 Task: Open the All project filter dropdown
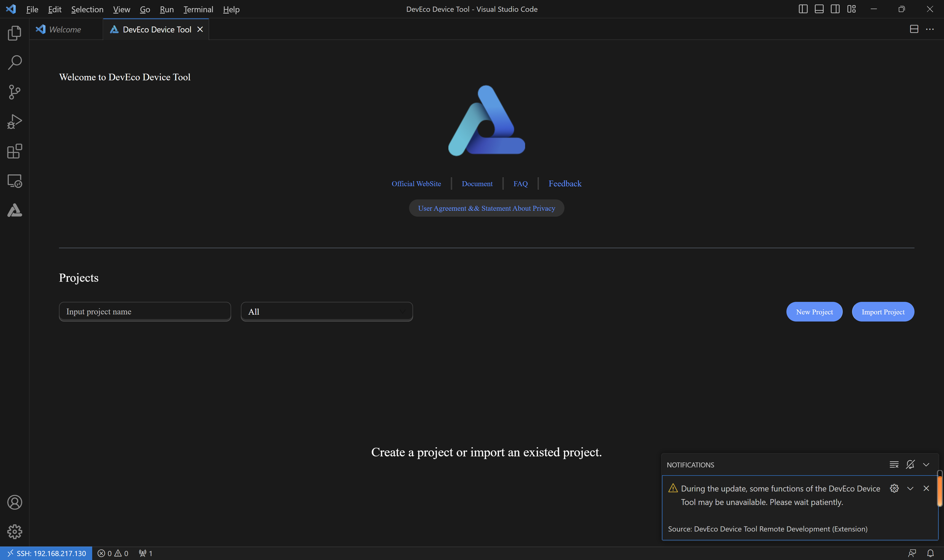coord(327,312)
